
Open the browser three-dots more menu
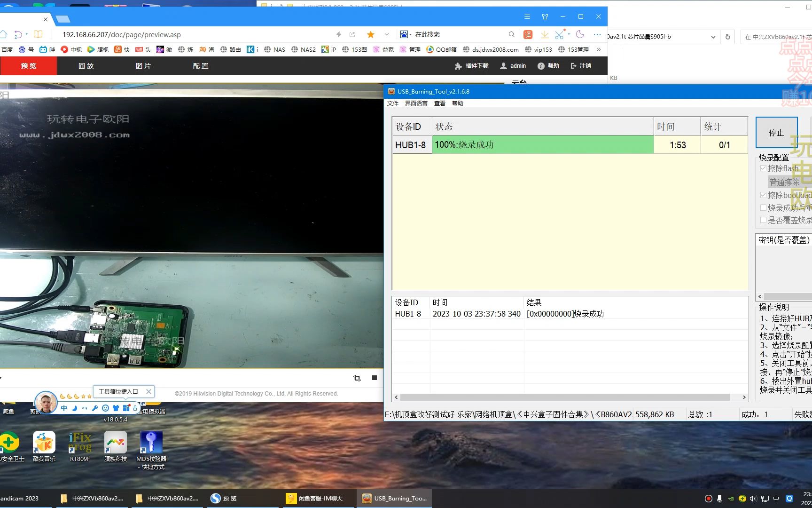(597, 34)
